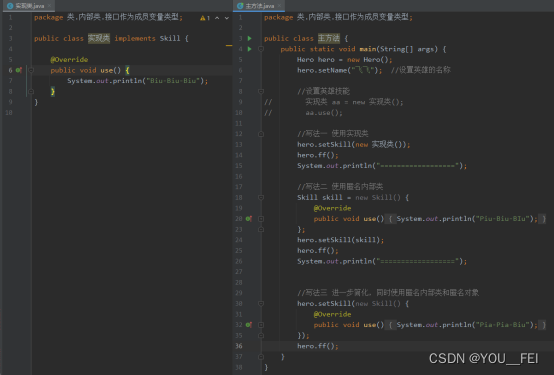
Task: Collapse the use() method fold marker in 实现类.java
Action: pos(31,70)
